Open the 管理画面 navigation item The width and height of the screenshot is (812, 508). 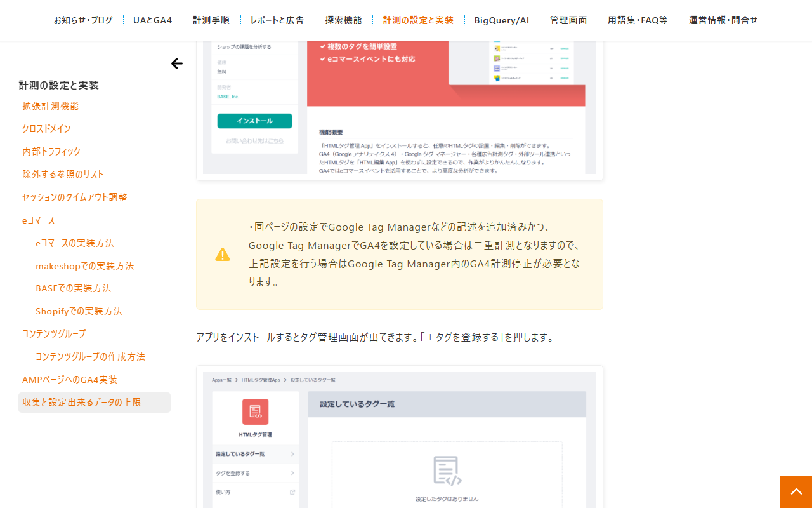point(568,20)
